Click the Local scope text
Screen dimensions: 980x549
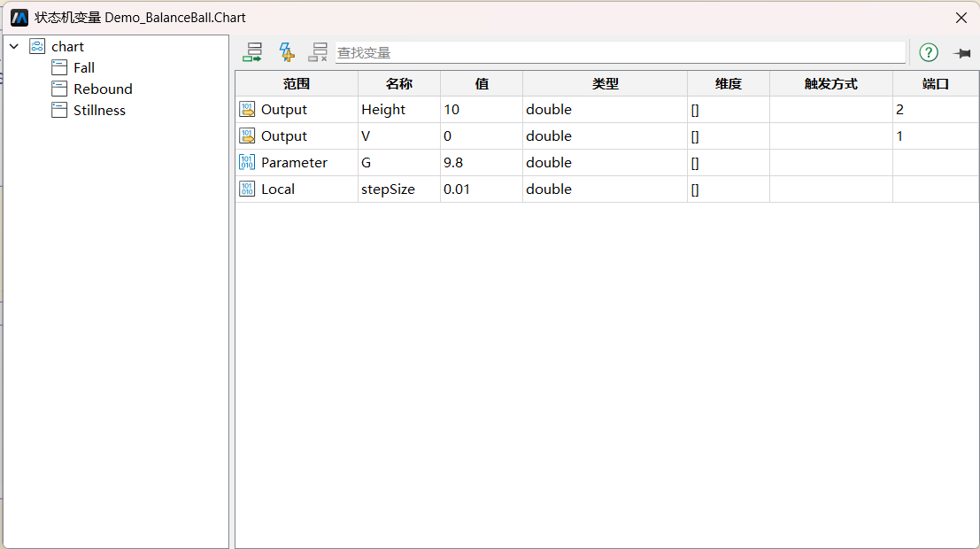coord(277,189)
